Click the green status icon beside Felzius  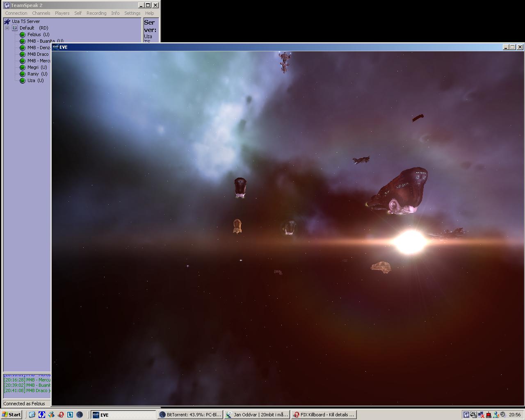coord(23,34)
